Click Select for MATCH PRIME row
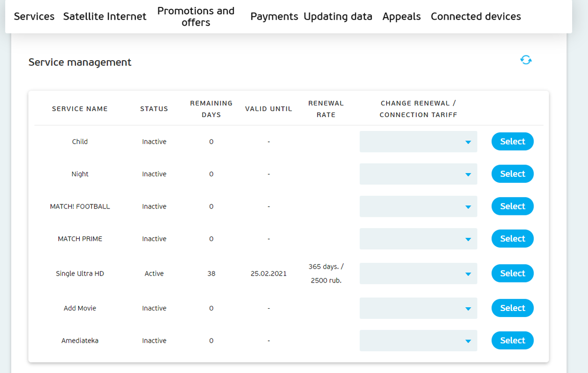The width and height of the screenshot is (588, 373). click(x=512, y=239)
